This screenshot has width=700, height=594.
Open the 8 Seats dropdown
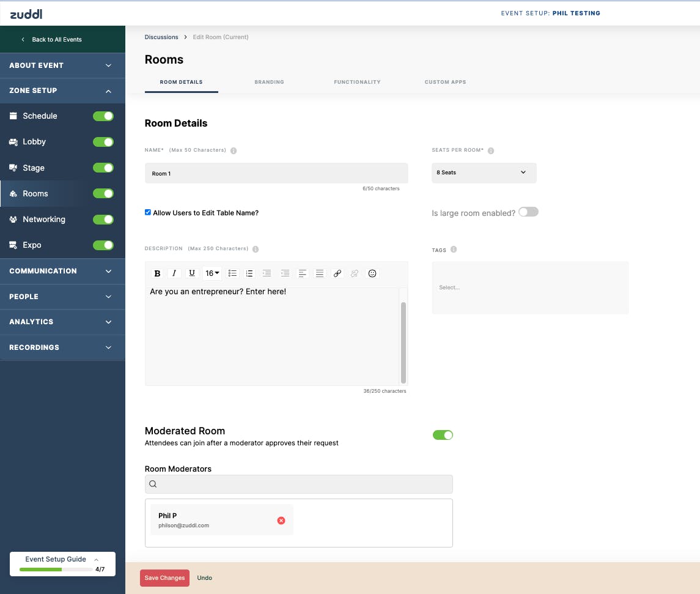coord(484,173)
